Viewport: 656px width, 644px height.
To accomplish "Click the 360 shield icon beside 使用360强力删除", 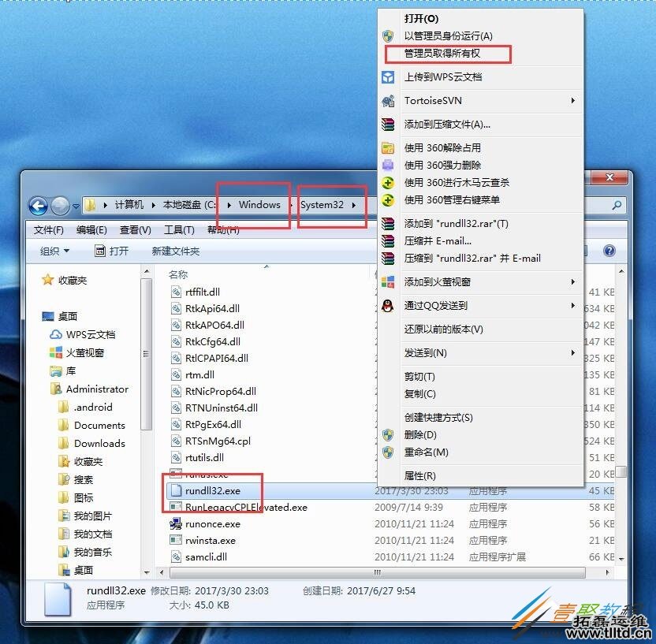I will [388, 165].
